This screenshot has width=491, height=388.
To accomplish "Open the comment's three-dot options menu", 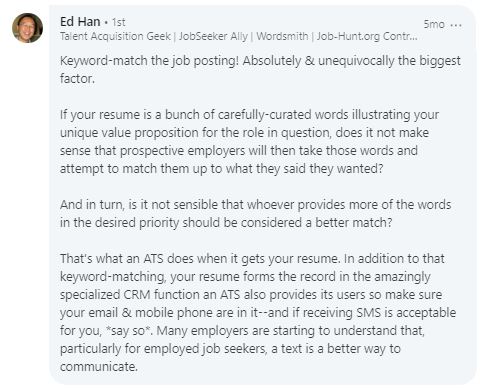I will point(456,25).
